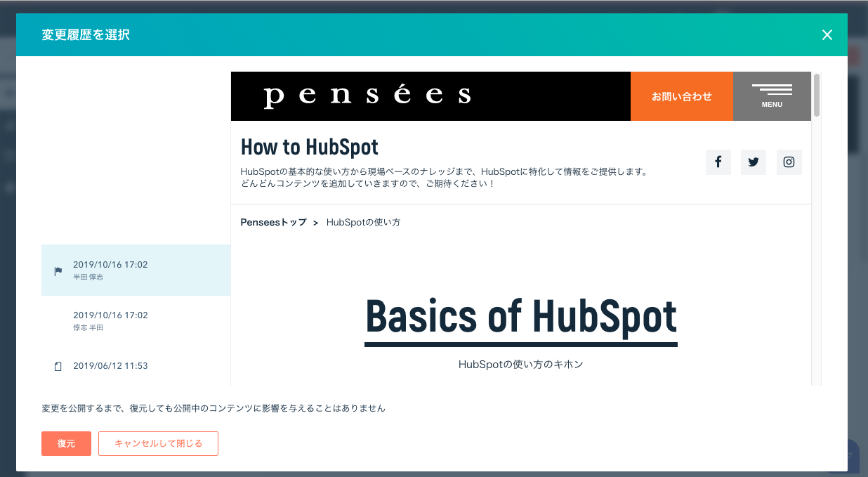This screenshot has width=868, height=477.
Task: Follow the Penseesトップ breadcrumb link
Action: (x=273, y=222)
